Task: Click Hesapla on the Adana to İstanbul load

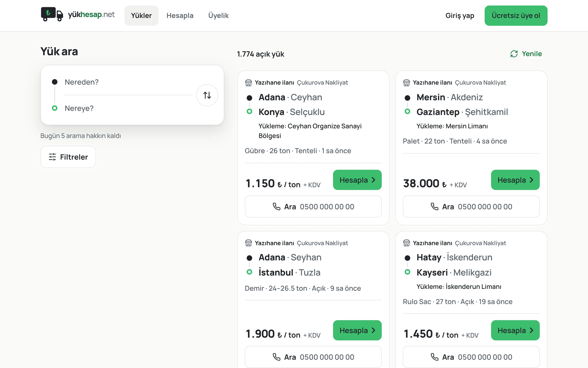Action: [357, 330]
